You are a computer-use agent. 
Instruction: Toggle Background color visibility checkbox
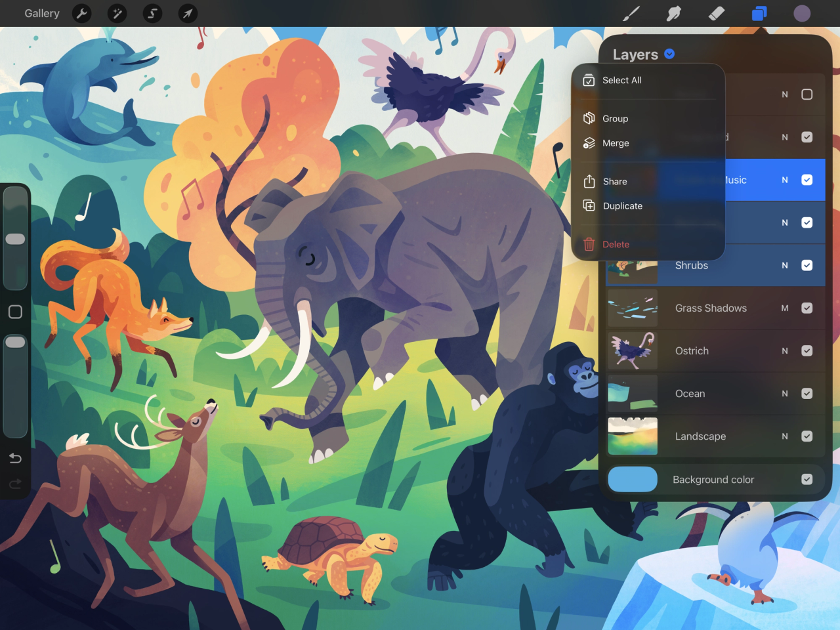pyautogui.click(x=807, y=479)
